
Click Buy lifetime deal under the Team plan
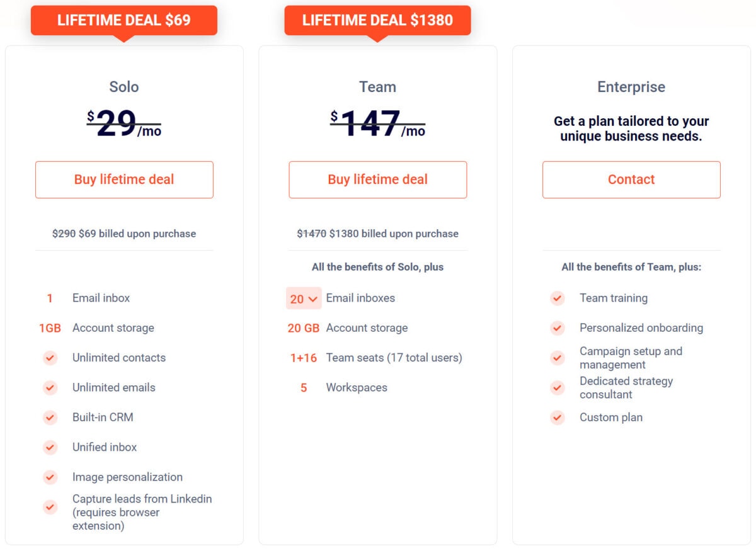(377, 179)
